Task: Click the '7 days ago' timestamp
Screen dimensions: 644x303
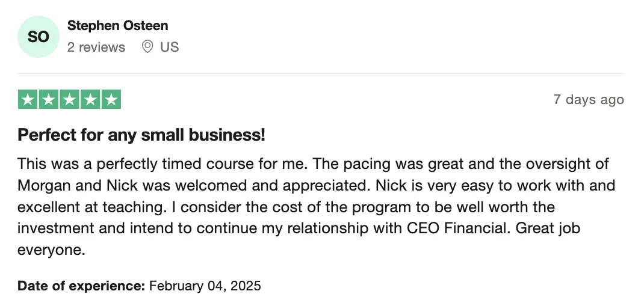Action: pyautogui.click(x=589, y=100)
